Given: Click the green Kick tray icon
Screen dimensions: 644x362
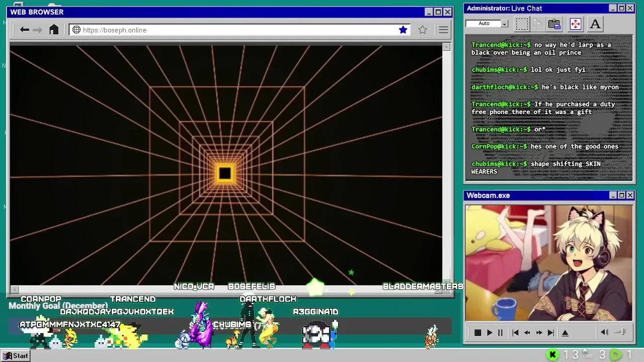Looking at the screenshot, I should [552, 355].
